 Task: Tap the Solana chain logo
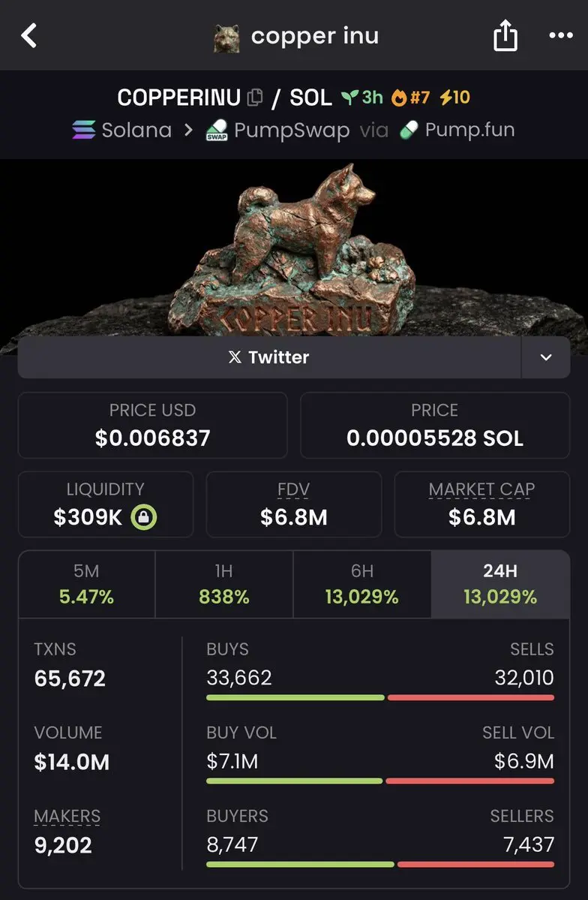(x=84, y=131)
